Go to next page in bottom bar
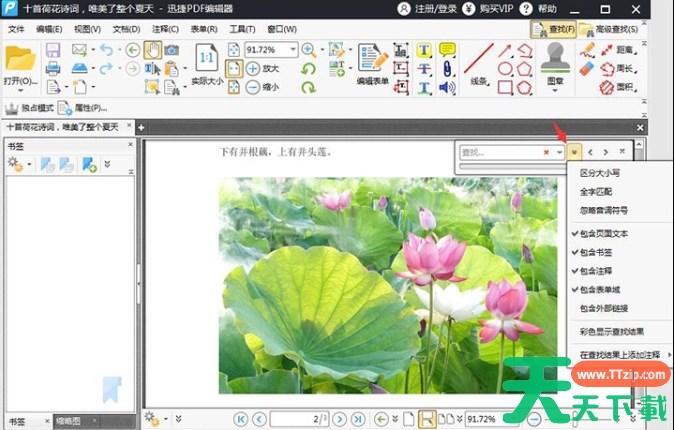This screenshot has width=675, height=430. coord(339,419)
